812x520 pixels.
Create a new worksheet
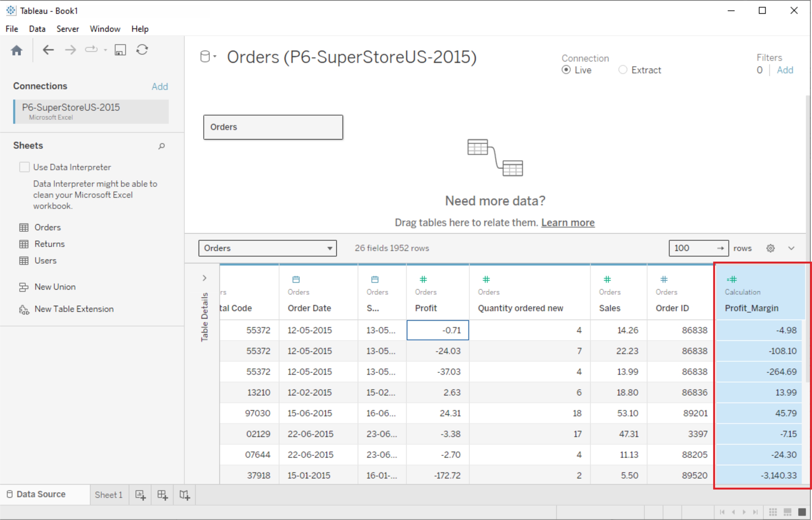click(x=140, y=495)
